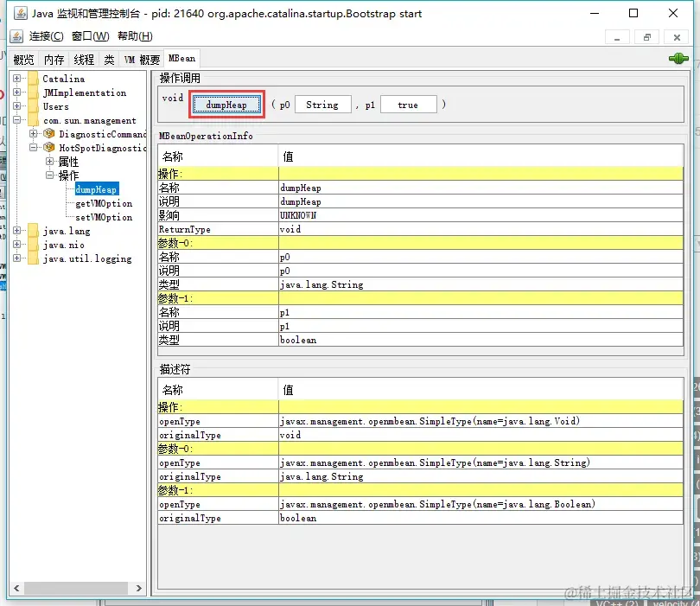Viewport: 700px width, 606px height.
Task: Select the 操作 tree label
Action: coord(68,175)
